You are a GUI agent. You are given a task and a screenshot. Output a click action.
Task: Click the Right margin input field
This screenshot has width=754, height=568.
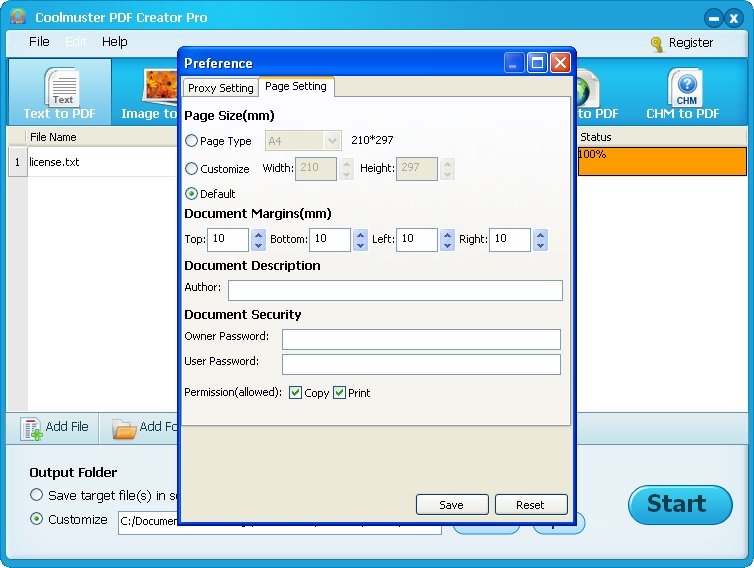click(x=510, y=240)
